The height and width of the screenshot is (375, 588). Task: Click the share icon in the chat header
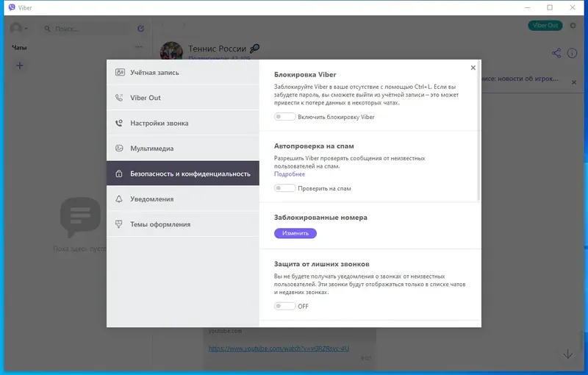(x=556, y=53)
